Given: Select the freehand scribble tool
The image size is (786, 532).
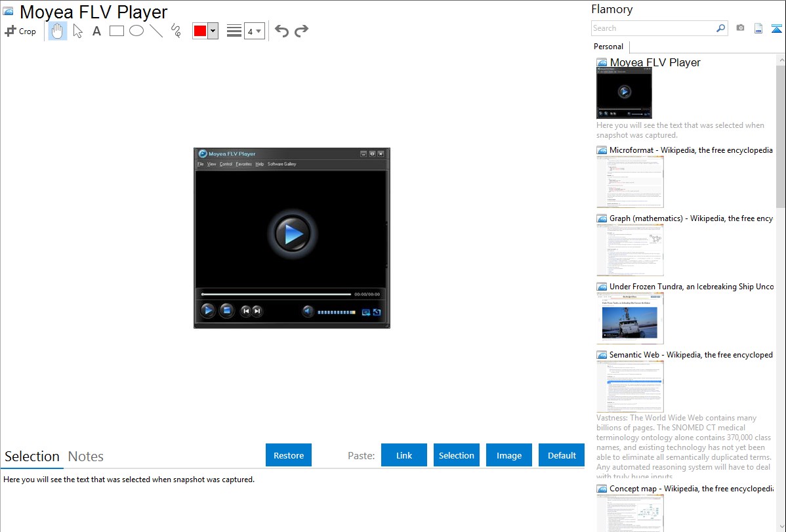Looking at the screenshot, I should pyautogui.click(x=176, y=31).
